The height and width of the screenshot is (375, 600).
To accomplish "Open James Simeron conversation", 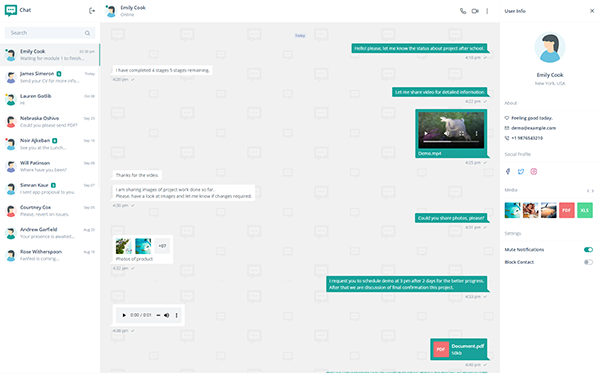I will coord(50,77).
